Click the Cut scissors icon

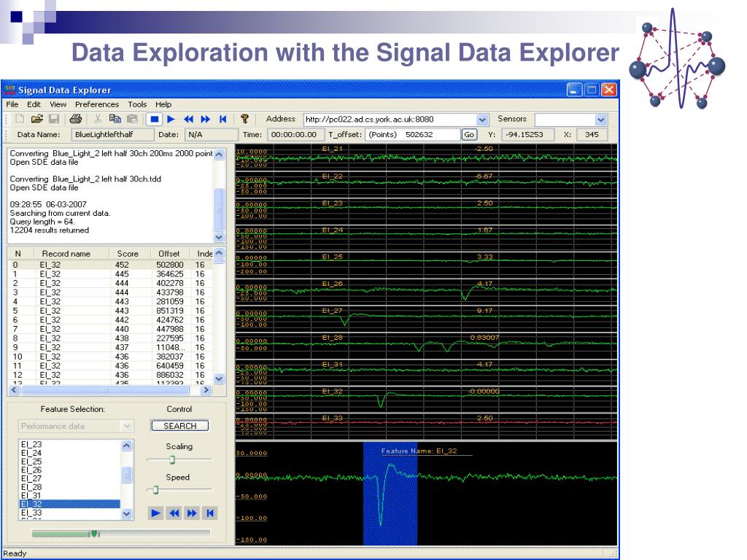coord(98,119)
